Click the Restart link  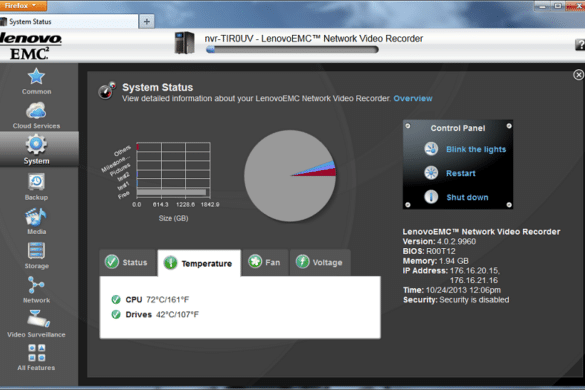click(x=461, y=173)
